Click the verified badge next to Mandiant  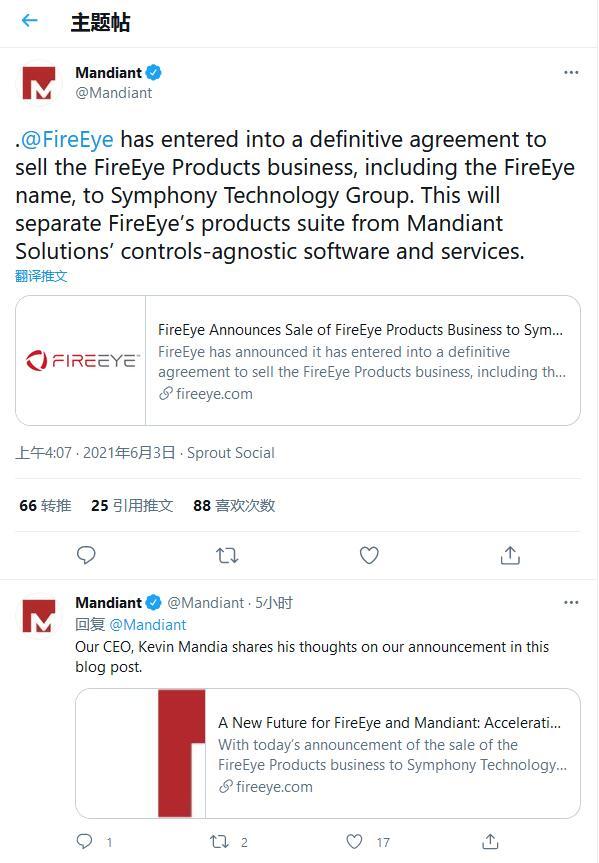tap(155, 72)
